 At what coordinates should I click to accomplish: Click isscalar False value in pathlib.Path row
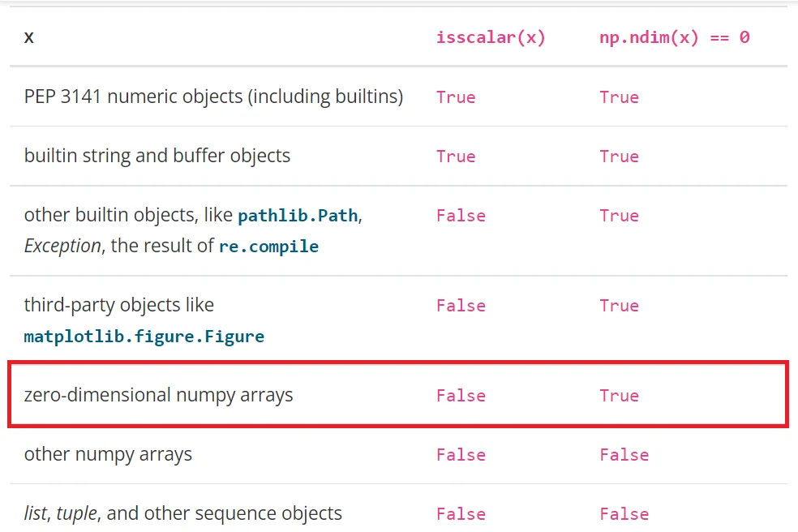point(461,216)
